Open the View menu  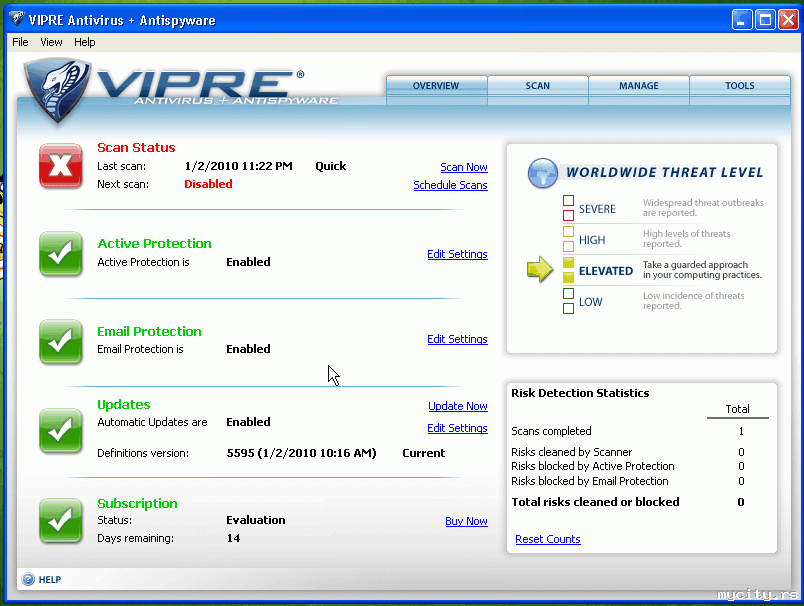tap(51, 42)
